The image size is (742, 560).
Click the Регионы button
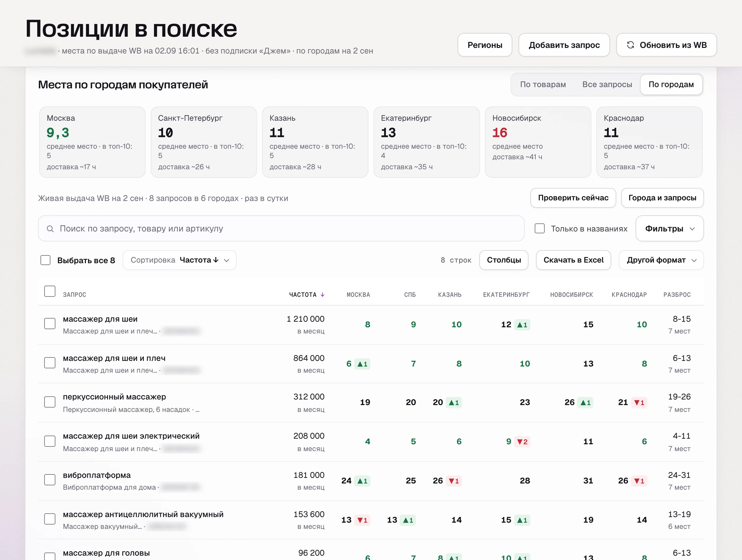(x=485, y=45)
